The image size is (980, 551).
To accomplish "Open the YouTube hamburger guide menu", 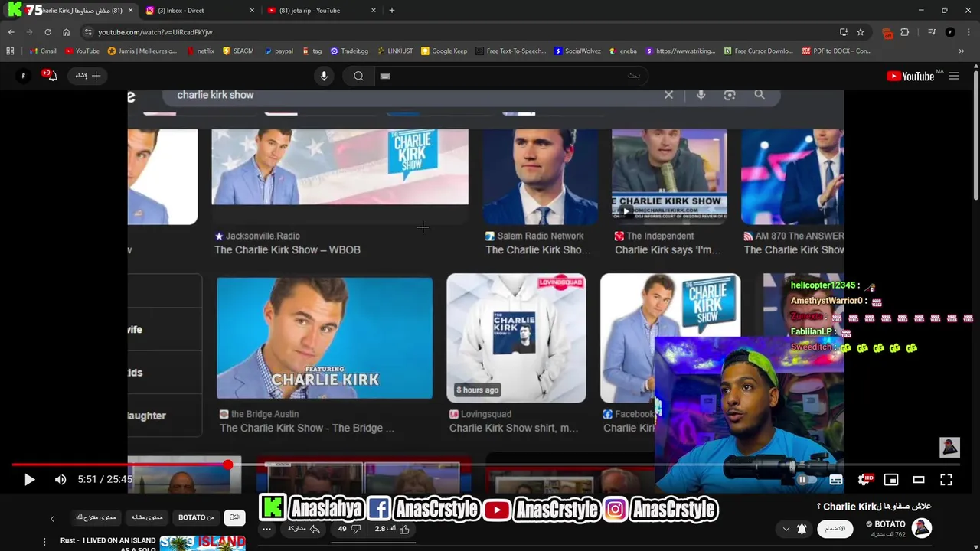I will click(954, 76).
